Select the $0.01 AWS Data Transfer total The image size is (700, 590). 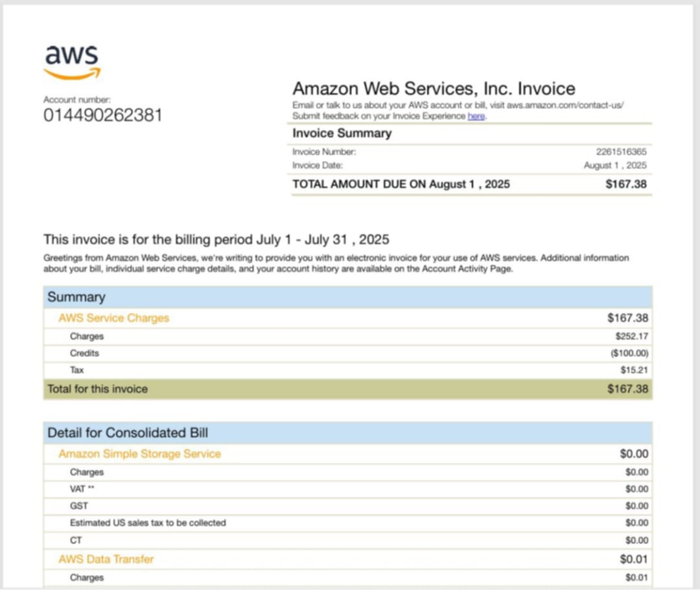pyautogui.click(x=634, y=559)
